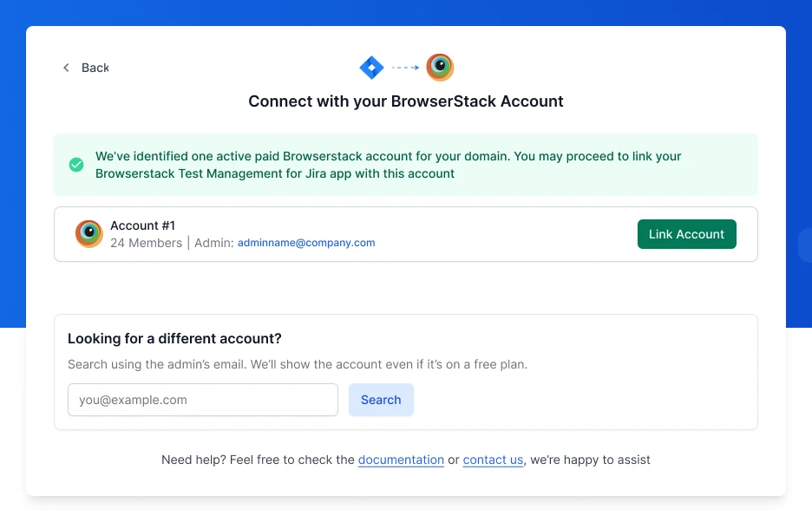Click the green success checkmark icon

point(76,165)
